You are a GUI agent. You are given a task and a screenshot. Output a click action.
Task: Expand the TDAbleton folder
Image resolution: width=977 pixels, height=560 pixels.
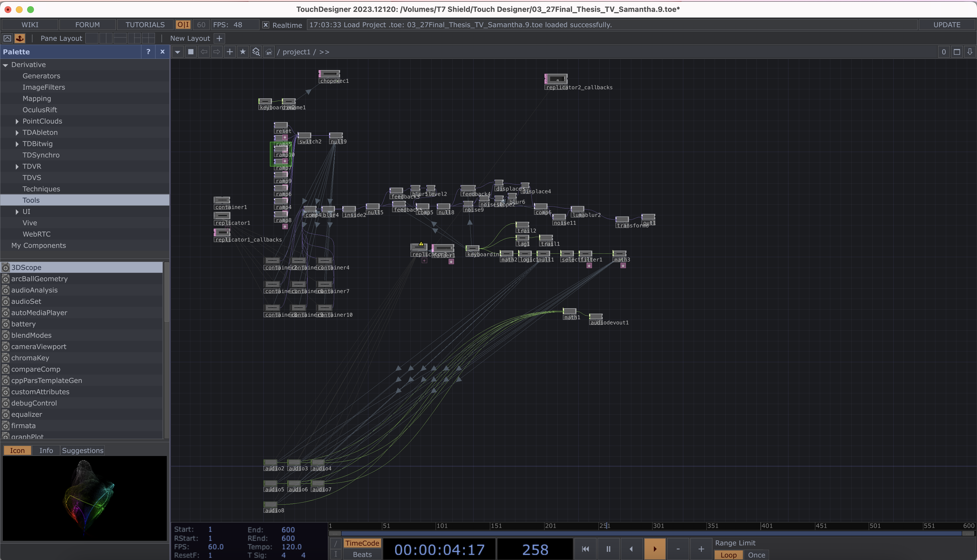click(x=17, y=133)
